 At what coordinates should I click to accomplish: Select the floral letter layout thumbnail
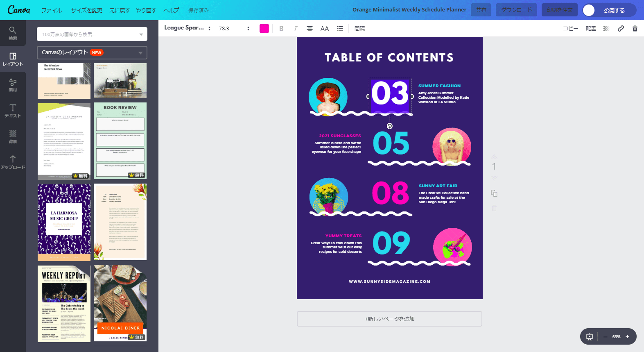tap(120, 222)
